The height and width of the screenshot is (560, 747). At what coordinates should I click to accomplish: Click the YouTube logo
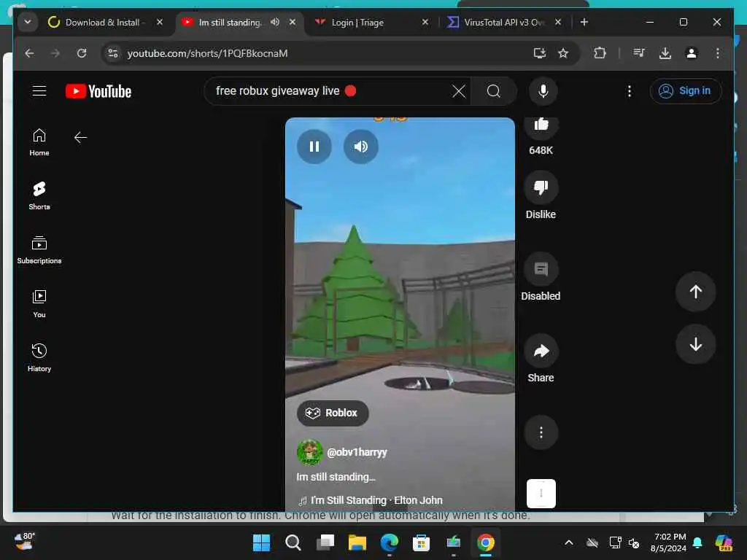coord(98,91)
